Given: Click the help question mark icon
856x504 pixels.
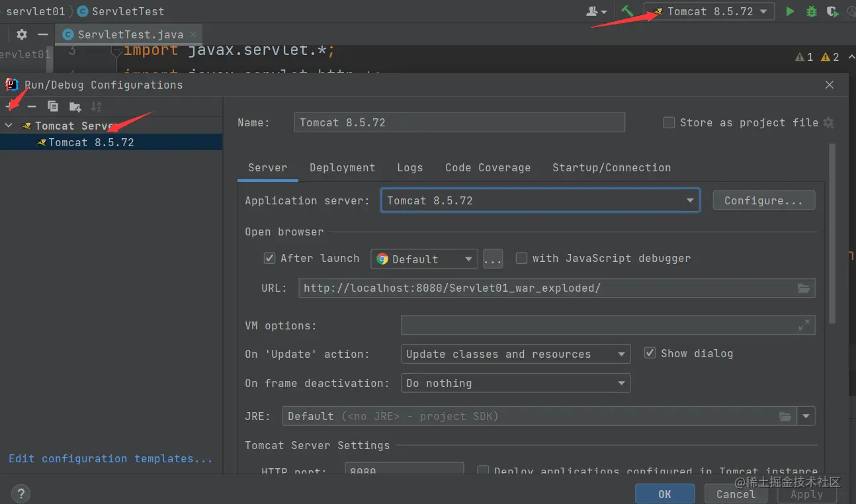Looking at the screenshot, I should (21, 493).
